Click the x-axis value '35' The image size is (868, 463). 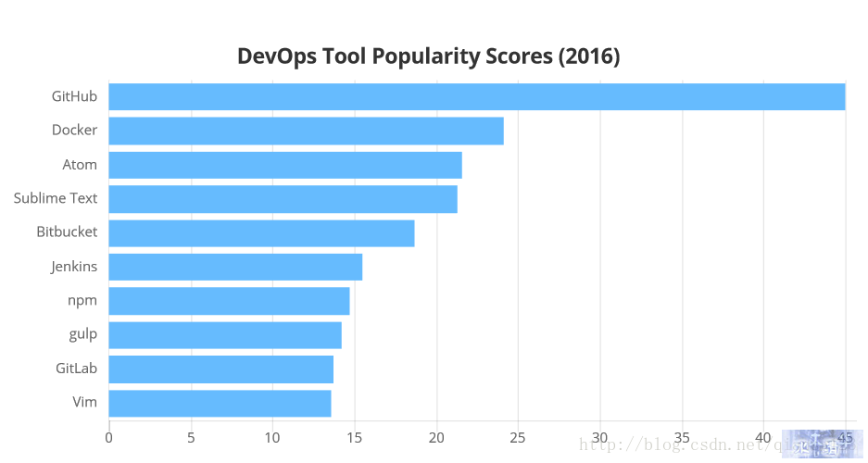click(682, 438)
